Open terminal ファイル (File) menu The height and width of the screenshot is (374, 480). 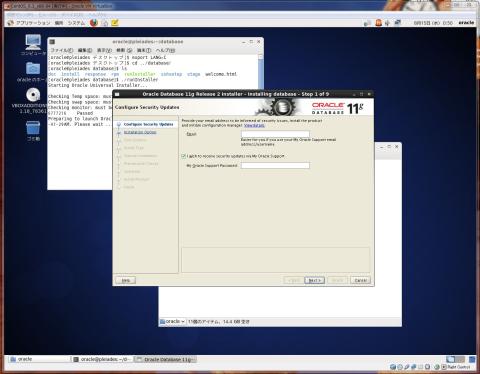click(62, 50)
